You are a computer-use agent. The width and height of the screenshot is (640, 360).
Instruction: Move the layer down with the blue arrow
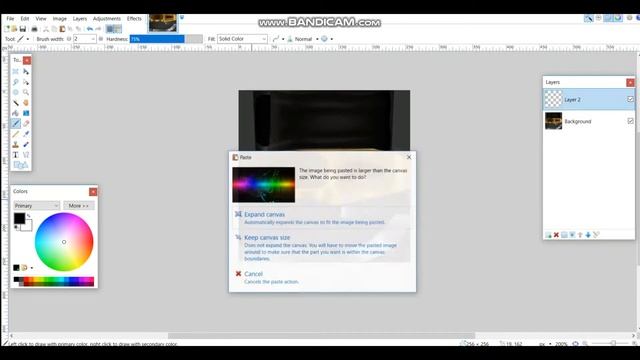coord(588,235)
